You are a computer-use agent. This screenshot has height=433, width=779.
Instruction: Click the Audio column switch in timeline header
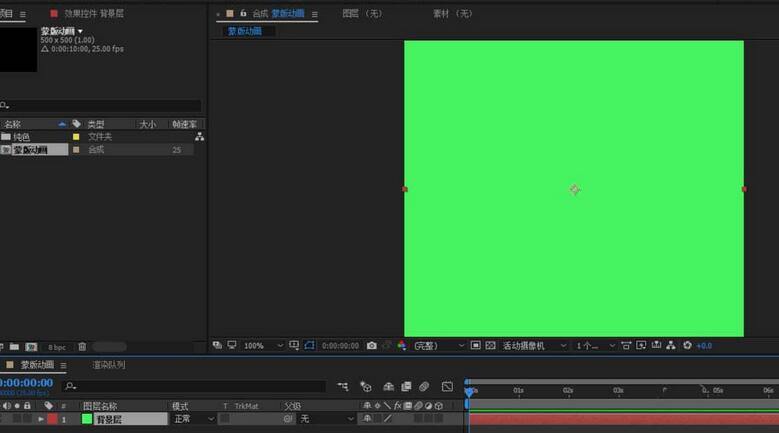[7, 406]
